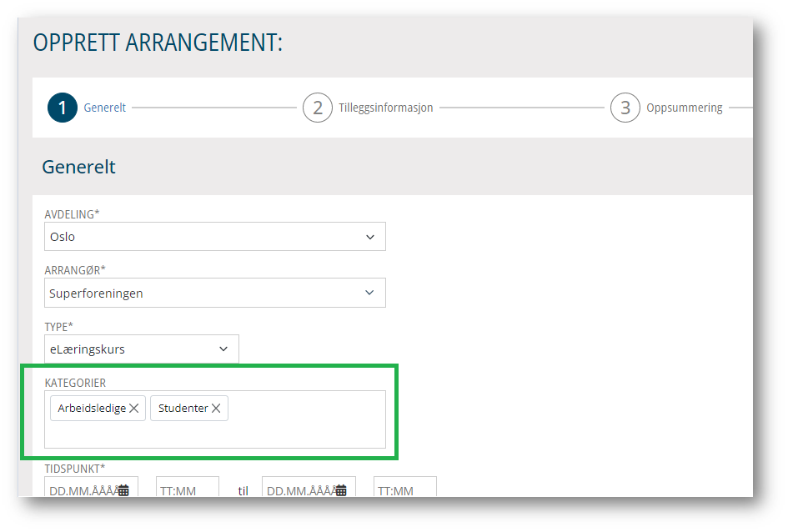
Task: Go to step 3 circle icon
Action: [x=625, y=108]
